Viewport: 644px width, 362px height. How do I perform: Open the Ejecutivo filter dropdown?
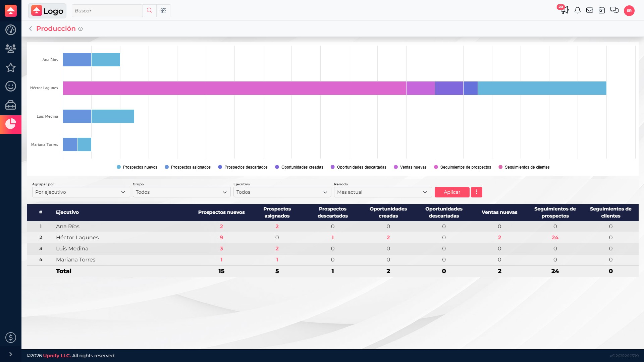pyautogui.click(x=282, y=192)
